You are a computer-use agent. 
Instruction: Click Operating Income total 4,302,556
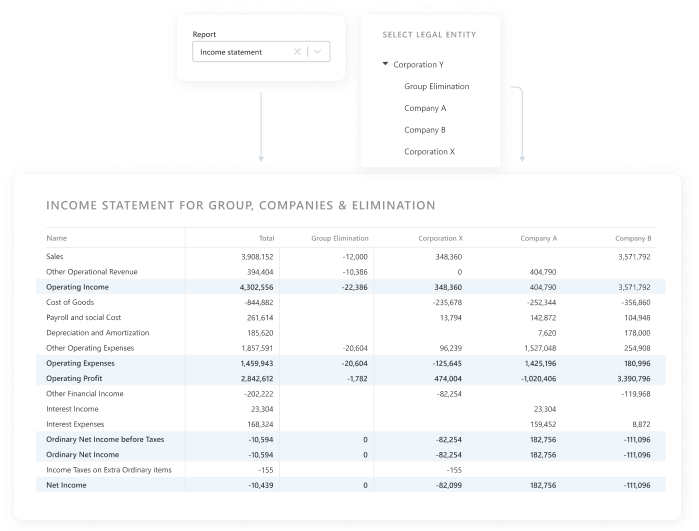point(256,287)
